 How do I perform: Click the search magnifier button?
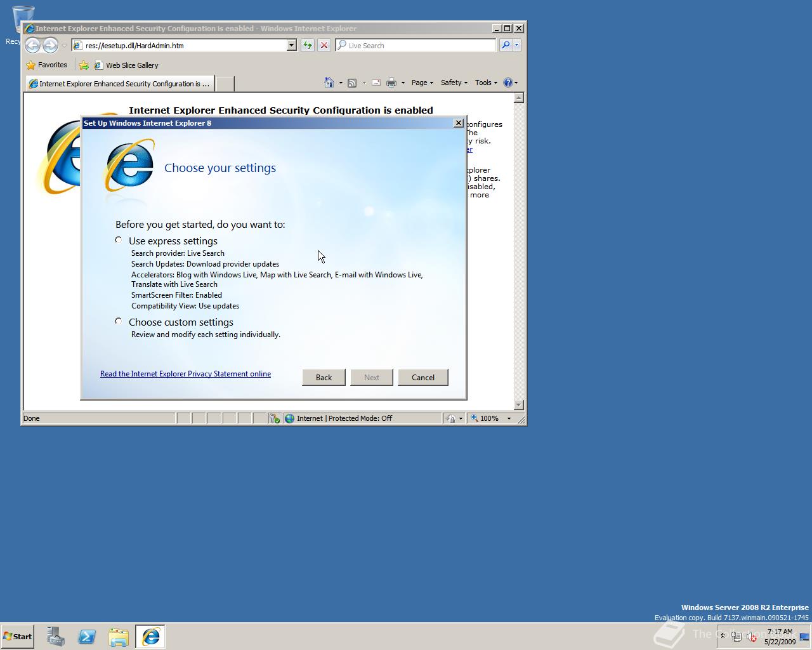click(x=506, y=46)
